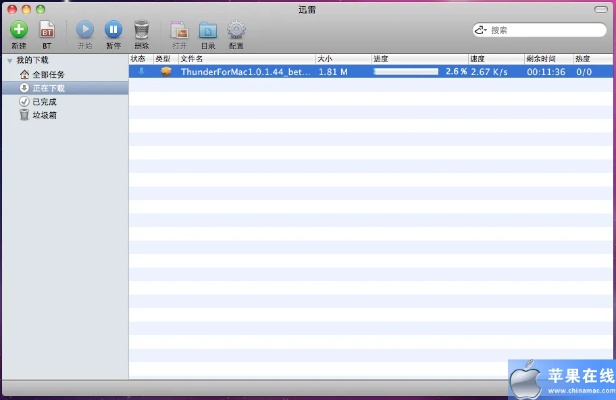
Task: Click the search magnifier dropdown icon
Action: coord(483,30)
